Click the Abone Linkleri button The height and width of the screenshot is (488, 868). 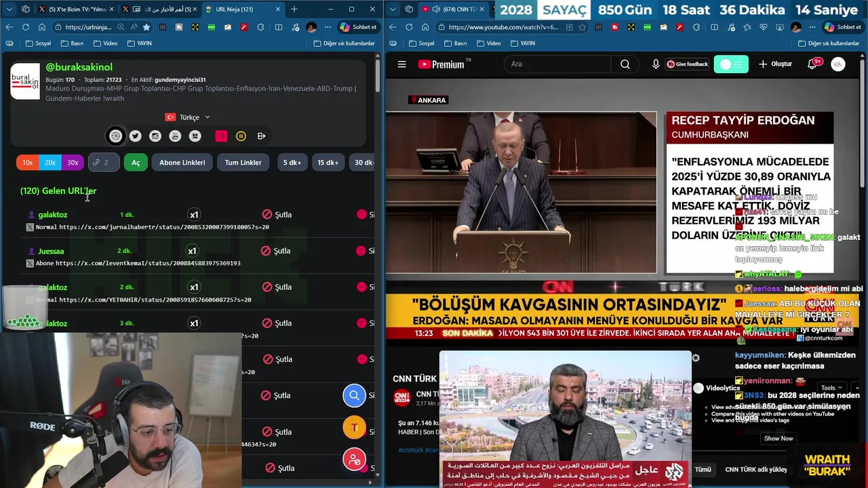point(182,163)
